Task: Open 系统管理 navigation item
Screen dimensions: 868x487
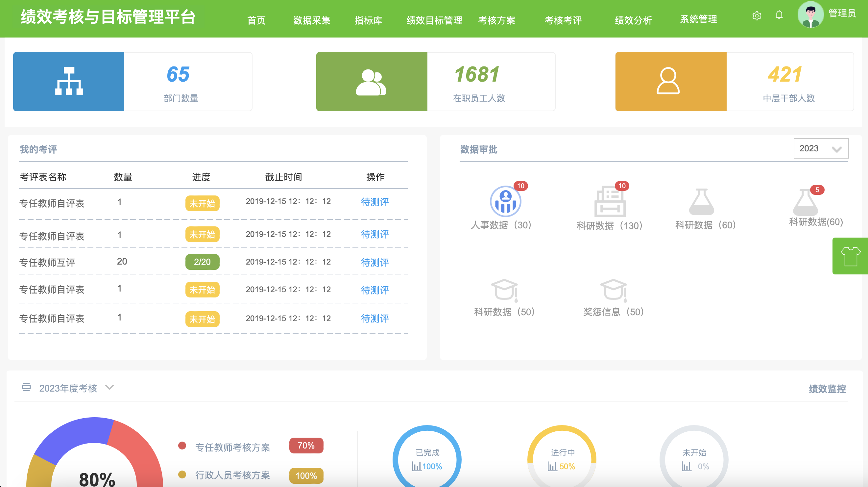Action: coord(698,19)
